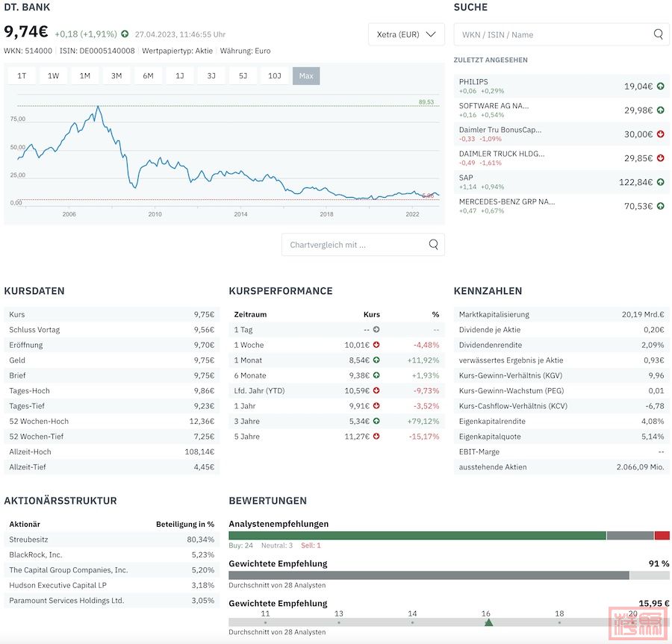
Task: Open the SOFTWARE AG NA... entry
Action: pos(561,110)
